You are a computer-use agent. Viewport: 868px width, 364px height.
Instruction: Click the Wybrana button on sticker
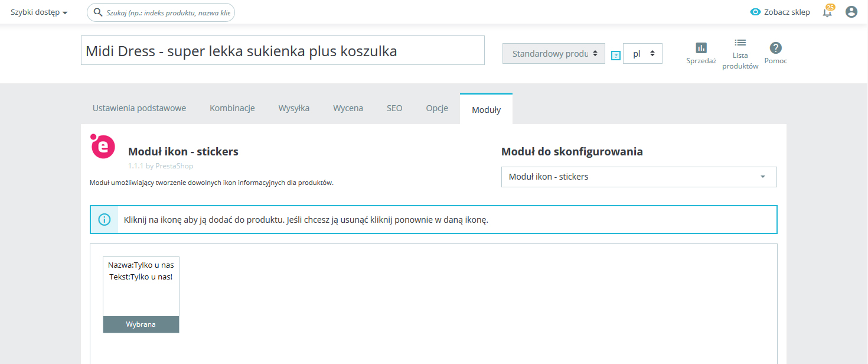click(141, 324)
